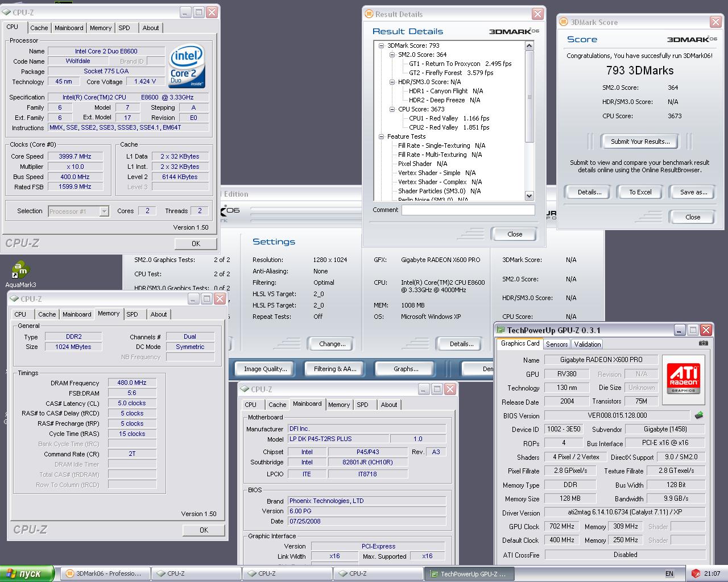Click the 3DMark Score window title icon
Viewport: 728px width, 582px height.
(564, 22)
